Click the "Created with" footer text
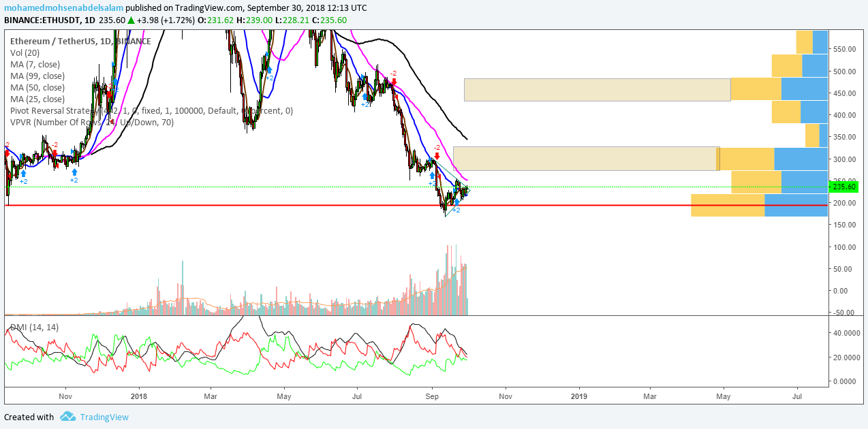The width and height of the screenshot is (868, 429). 29,417
